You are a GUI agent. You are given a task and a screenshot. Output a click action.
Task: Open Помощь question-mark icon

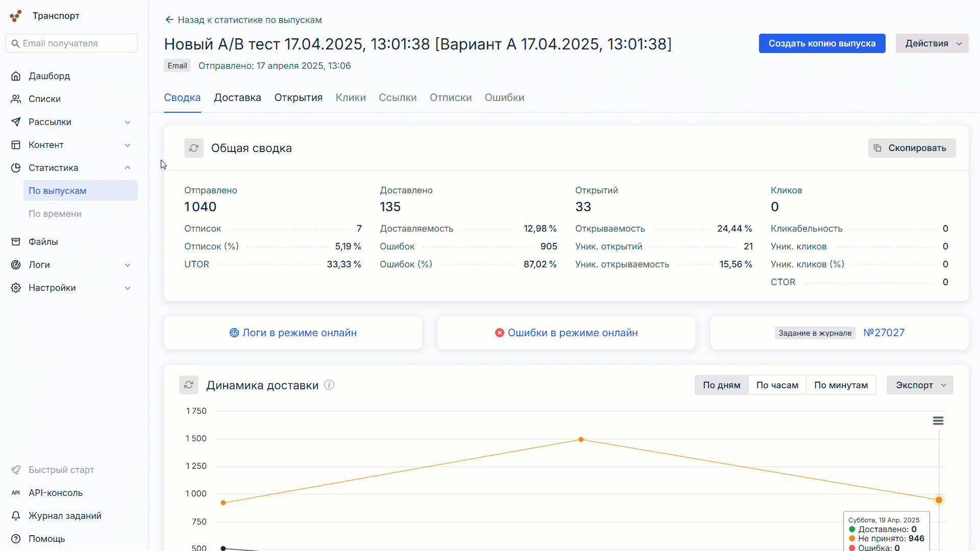coord(16,539)
